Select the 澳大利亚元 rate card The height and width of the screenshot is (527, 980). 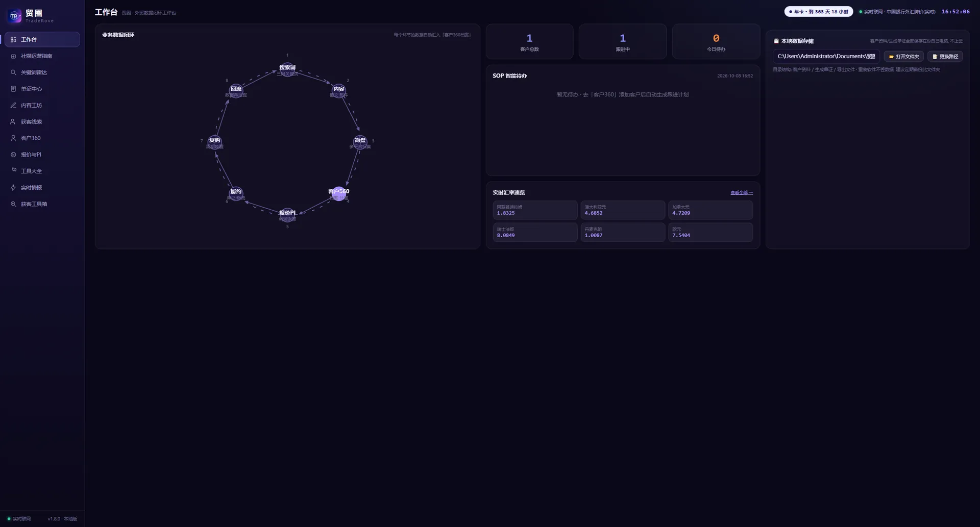pyautogui.click(x=623, y=210)
